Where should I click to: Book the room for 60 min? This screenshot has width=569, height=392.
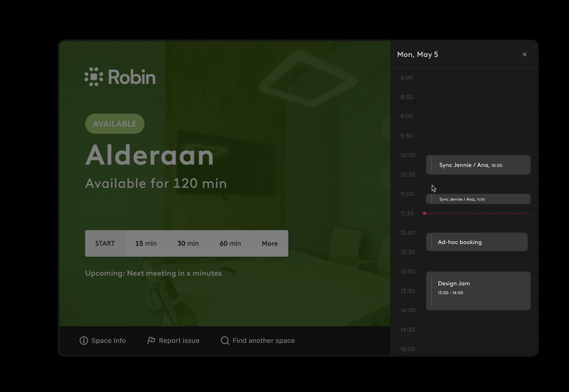pyautogui.click(x=230, y=243)
